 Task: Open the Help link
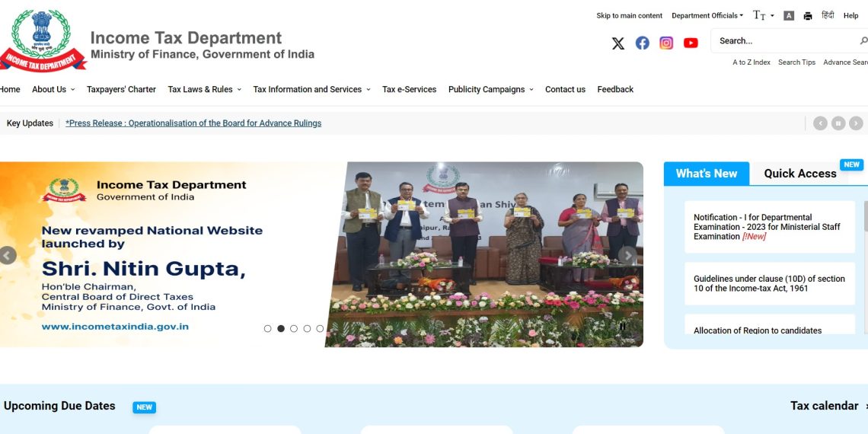(850, 15)
